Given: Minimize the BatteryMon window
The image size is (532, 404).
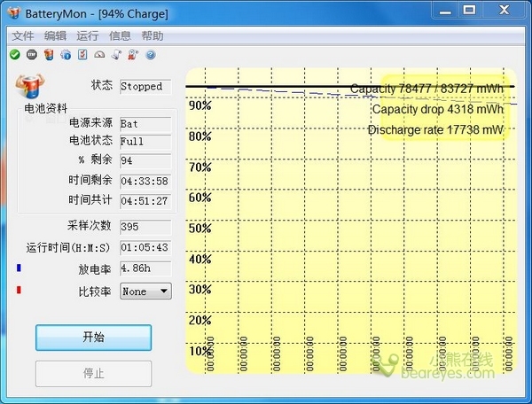Looking at the screenshot, I should coord(445,11).
